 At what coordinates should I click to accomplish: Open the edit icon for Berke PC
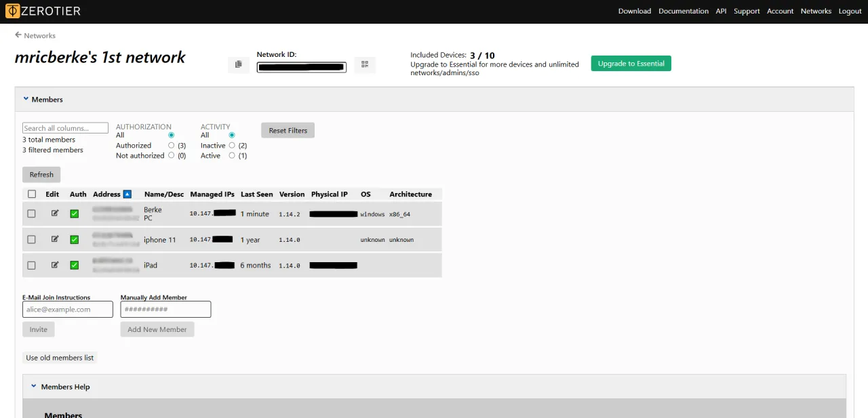55,213
